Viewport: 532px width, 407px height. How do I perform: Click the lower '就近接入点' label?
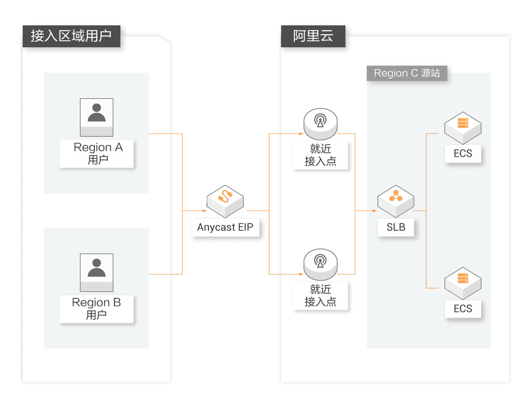coord(320,296)
